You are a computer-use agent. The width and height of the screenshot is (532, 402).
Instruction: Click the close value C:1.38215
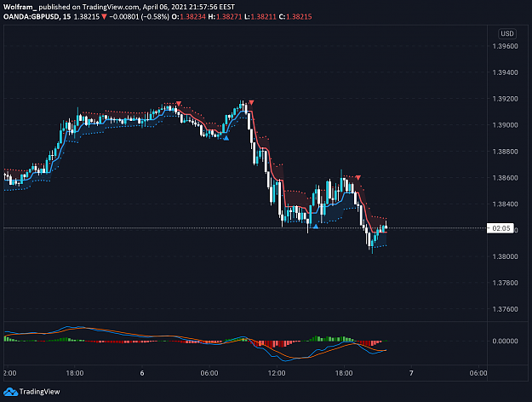point(295,17)
